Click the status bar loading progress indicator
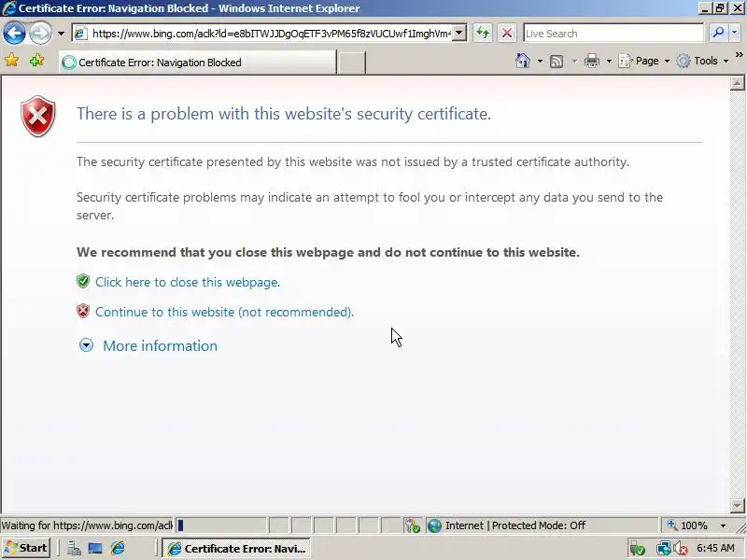 pyautogui.click(x=221, y=525)
